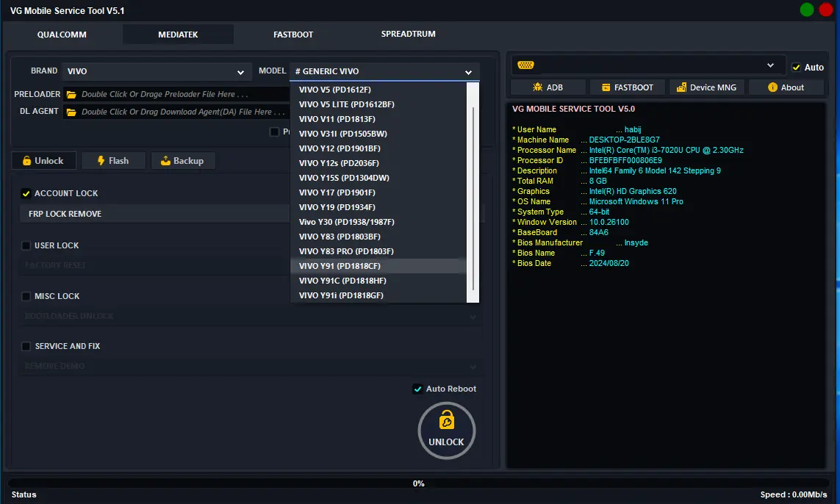This screenshot has width=840, height=504.
Task: Open the FASTBOOT chipset tab
Action: tap(293, 35)
